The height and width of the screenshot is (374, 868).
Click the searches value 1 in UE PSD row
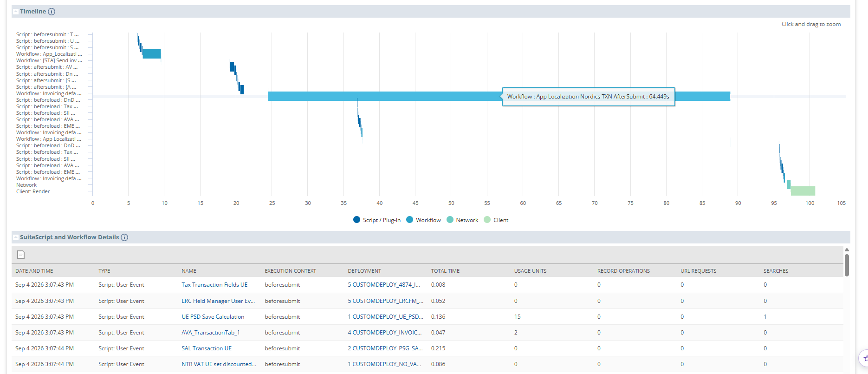(x=765, y=317)
